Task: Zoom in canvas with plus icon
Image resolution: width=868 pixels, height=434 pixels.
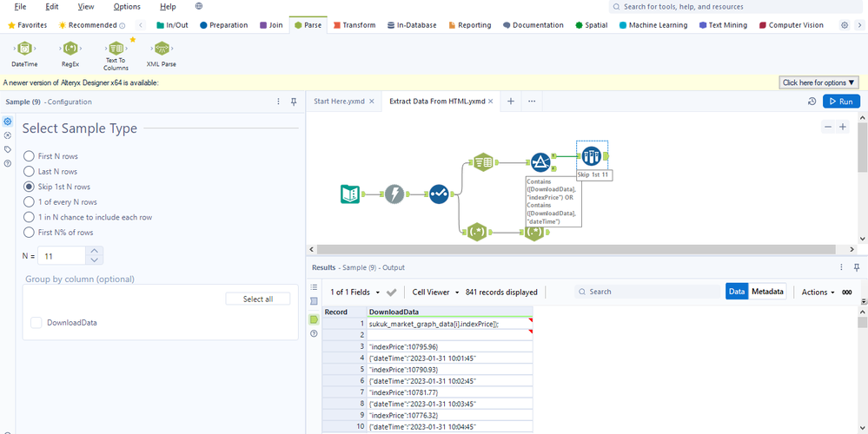Action: coord(843,127)
